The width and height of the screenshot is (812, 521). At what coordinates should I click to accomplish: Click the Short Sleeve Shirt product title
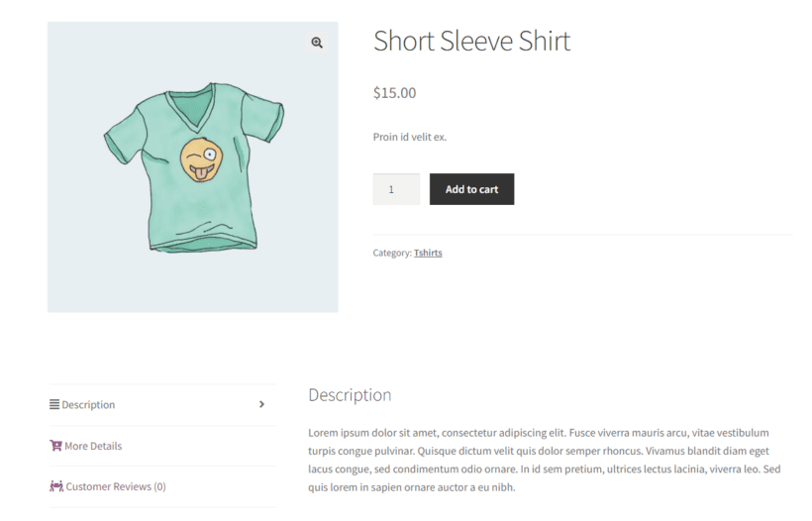click(471, 42)
